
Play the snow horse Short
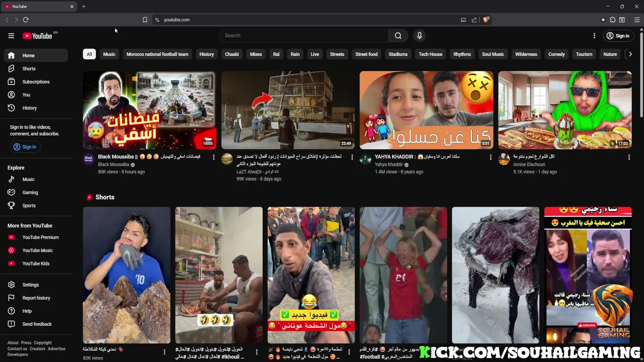[x=496, y=275]
